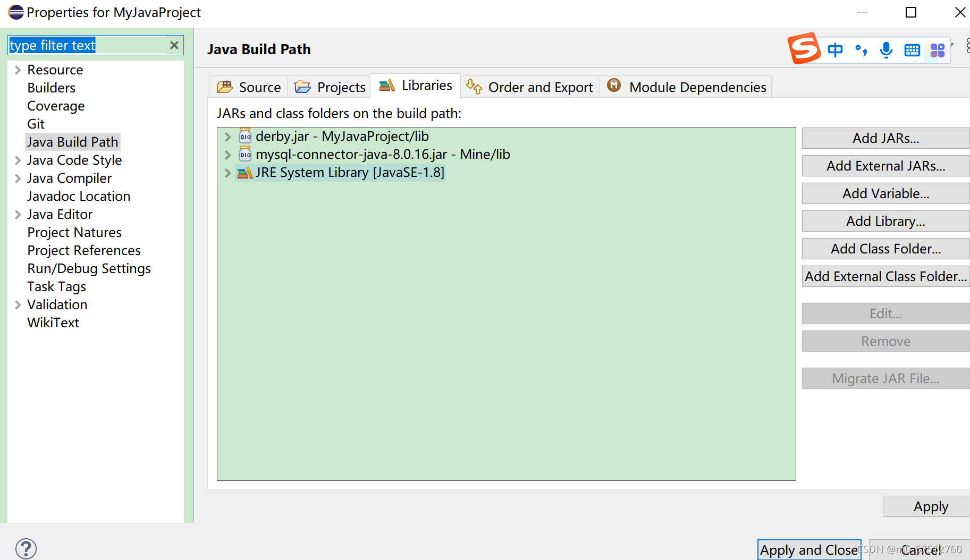This screenshot has width=970, height=560.
Task: Toggle punctuation mode in Sogou toolbar
Action: [861, 49]
